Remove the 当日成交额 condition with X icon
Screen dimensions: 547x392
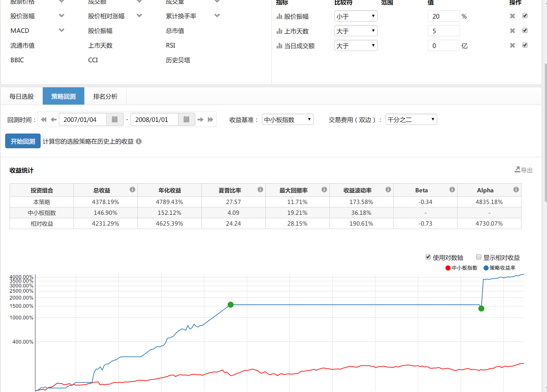tap(512, 46)
